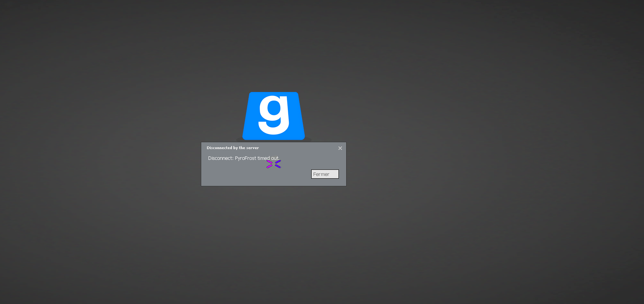Click the "Disconnect:" label in message

220,158
